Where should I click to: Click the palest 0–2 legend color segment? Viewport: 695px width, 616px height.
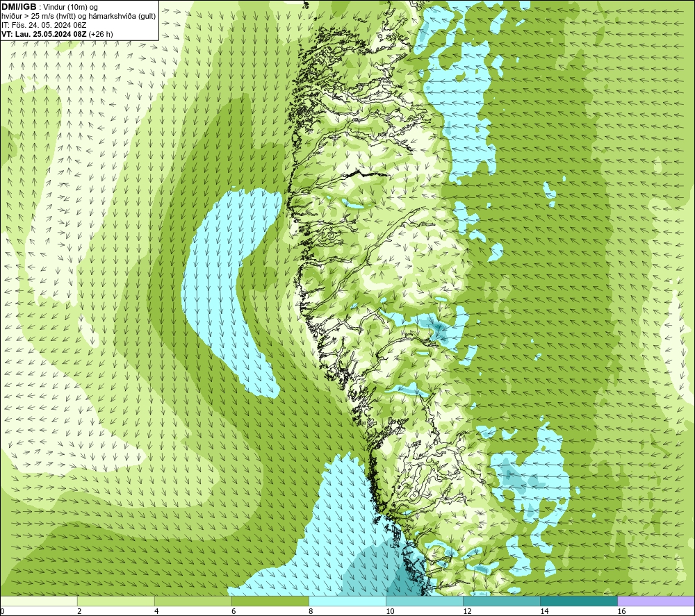tap(38, 601)
